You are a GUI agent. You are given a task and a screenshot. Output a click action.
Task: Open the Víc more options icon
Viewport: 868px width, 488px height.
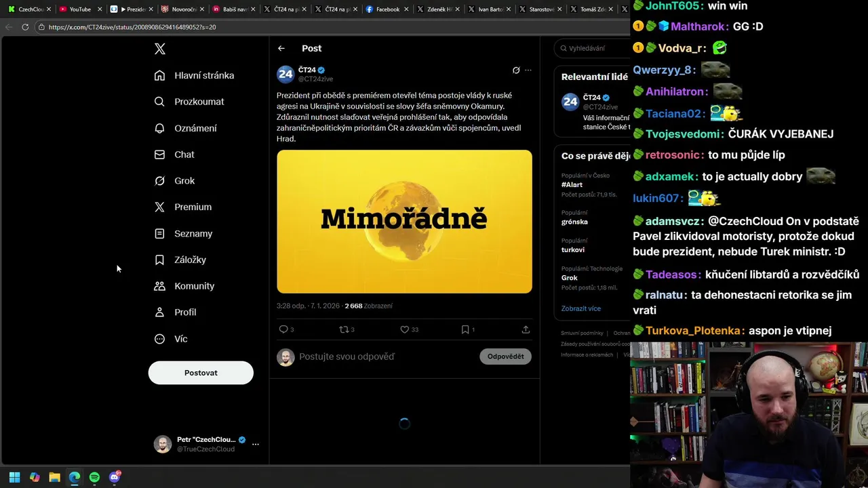pyautogui.click(x=159, y=339)
